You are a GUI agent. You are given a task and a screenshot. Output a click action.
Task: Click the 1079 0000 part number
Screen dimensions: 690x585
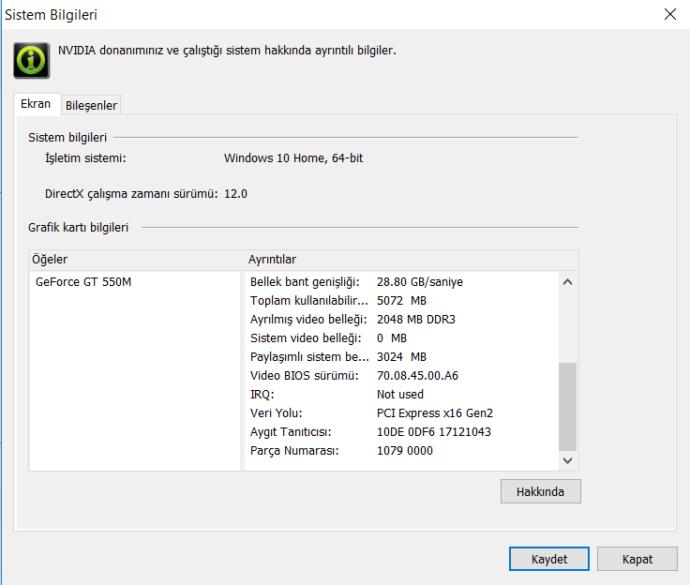click(405, 451)
